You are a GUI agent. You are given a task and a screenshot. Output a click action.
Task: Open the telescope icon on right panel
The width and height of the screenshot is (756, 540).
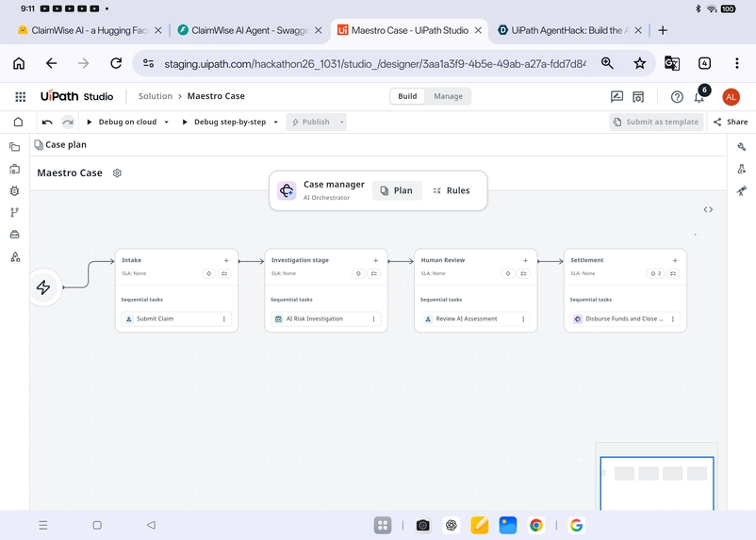coord(742,191)
